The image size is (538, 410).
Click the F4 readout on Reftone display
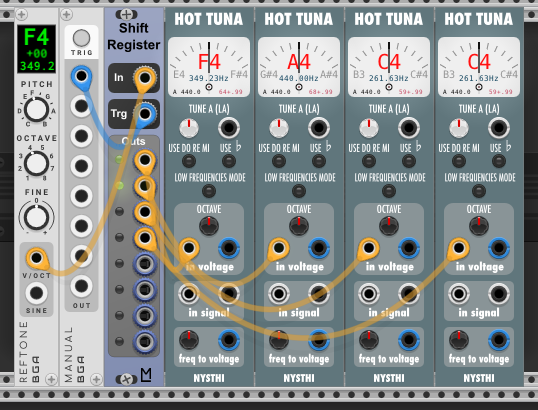pyautogui.click(x=36, y=37)
